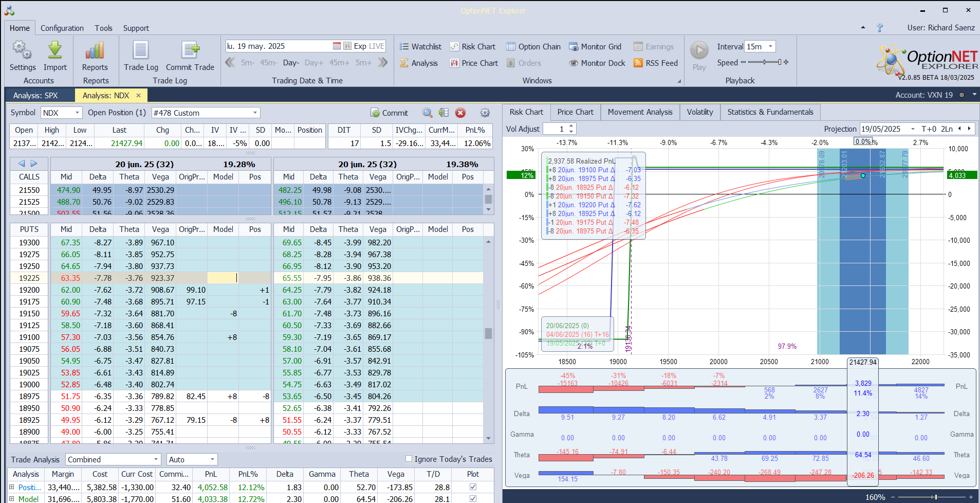This screenshot has height=503, width=980.
Task: Open the Volatility tab
Action: [700, 112]
